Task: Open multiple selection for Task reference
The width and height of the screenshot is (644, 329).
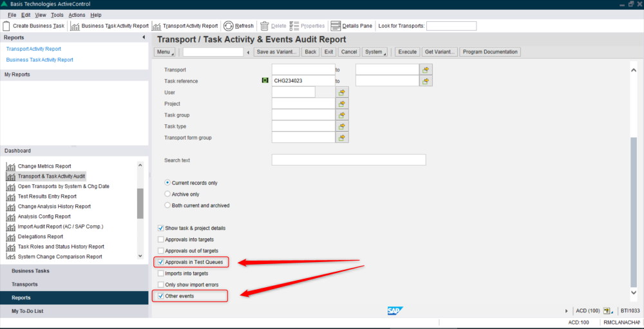Action: pos(426,81)
